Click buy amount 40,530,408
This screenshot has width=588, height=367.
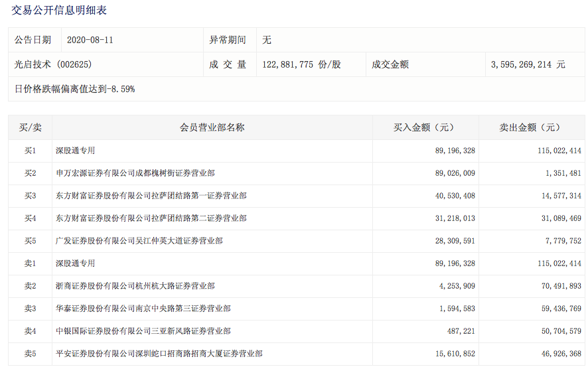click(x=455, y=196)
